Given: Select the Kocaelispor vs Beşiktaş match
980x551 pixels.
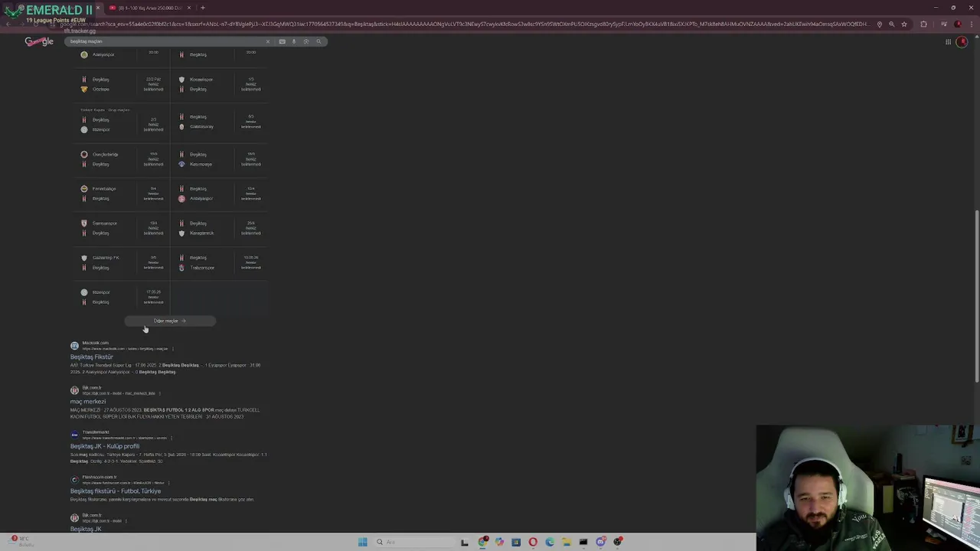Looking at the screenshot, I should pos(220,84).
